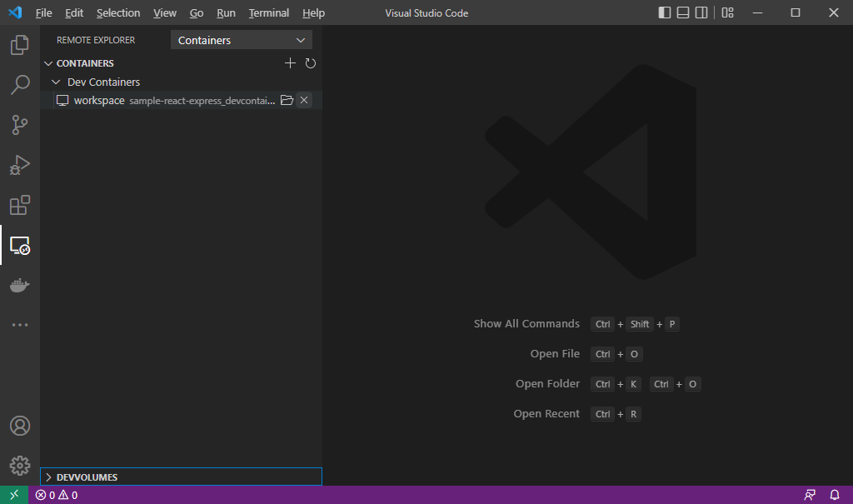Open the Go menu

pos(197,13)
